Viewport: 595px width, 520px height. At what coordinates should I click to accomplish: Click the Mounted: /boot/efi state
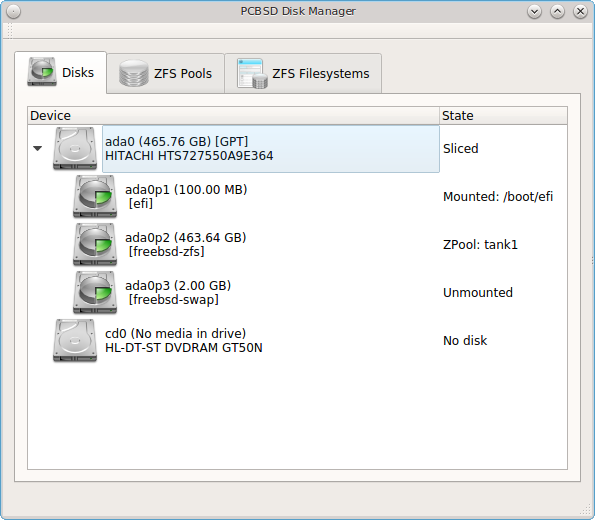point(498,197)
